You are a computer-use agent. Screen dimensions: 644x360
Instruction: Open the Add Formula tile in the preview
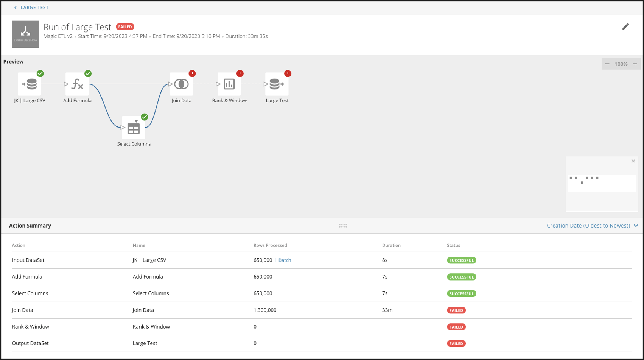77,84
